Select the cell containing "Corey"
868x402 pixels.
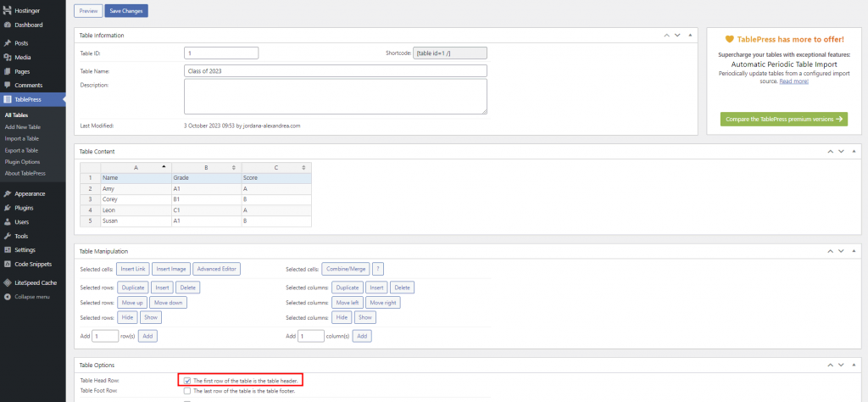pos(136,199)
